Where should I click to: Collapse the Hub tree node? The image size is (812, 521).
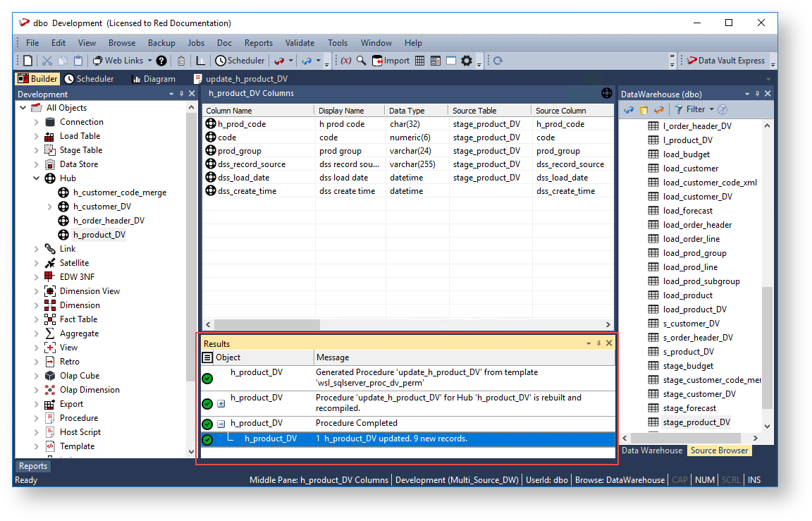[36, 178]
